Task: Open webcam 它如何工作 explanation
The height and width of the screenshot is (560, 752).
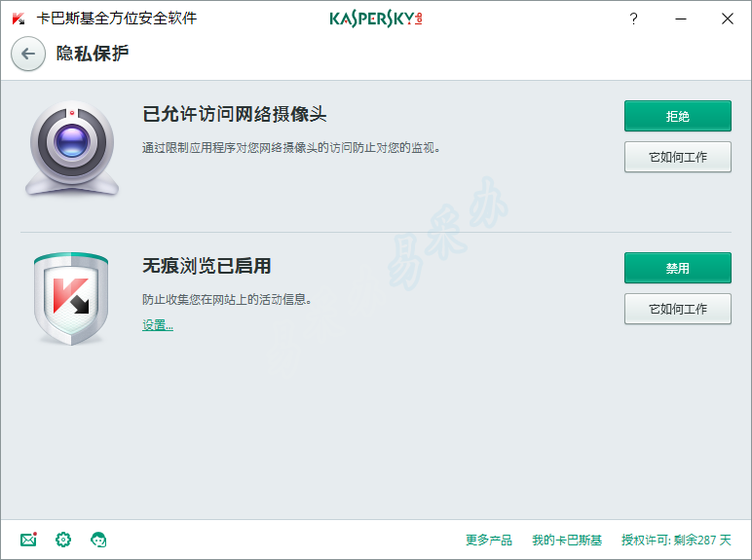Action: [678, 157]
